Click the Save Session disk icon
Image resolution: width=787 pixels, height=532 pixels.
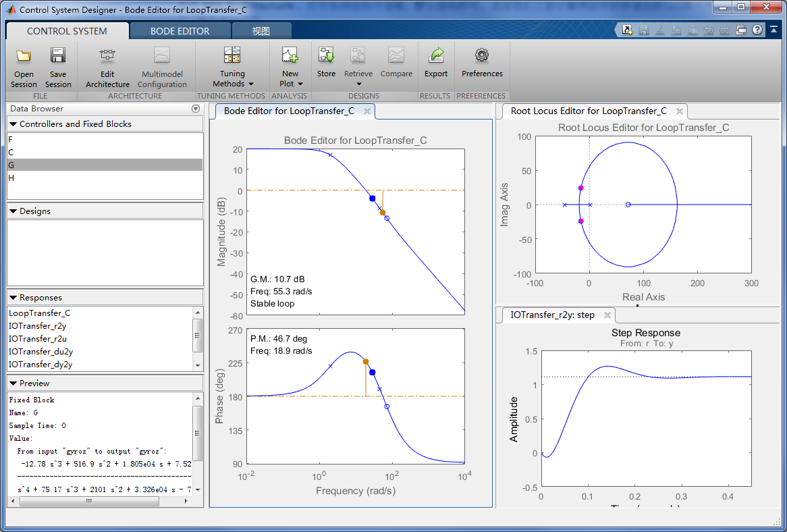point(58,55)
